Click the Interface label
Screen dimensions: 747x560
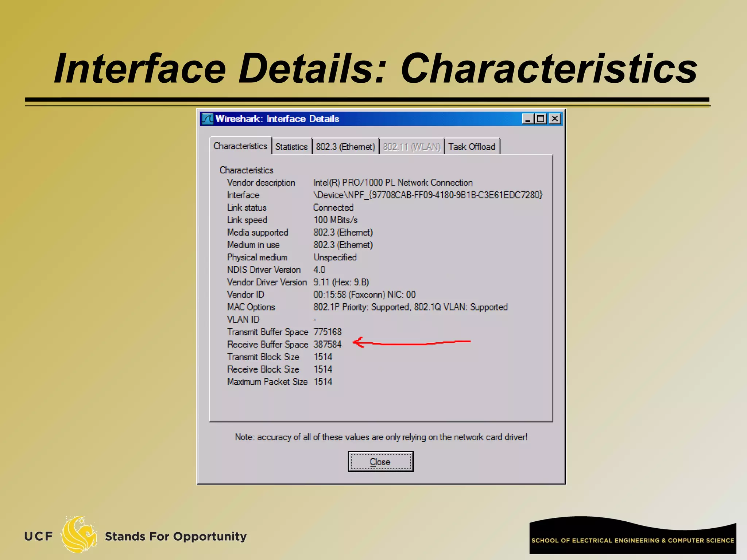(x=243, y=195)
